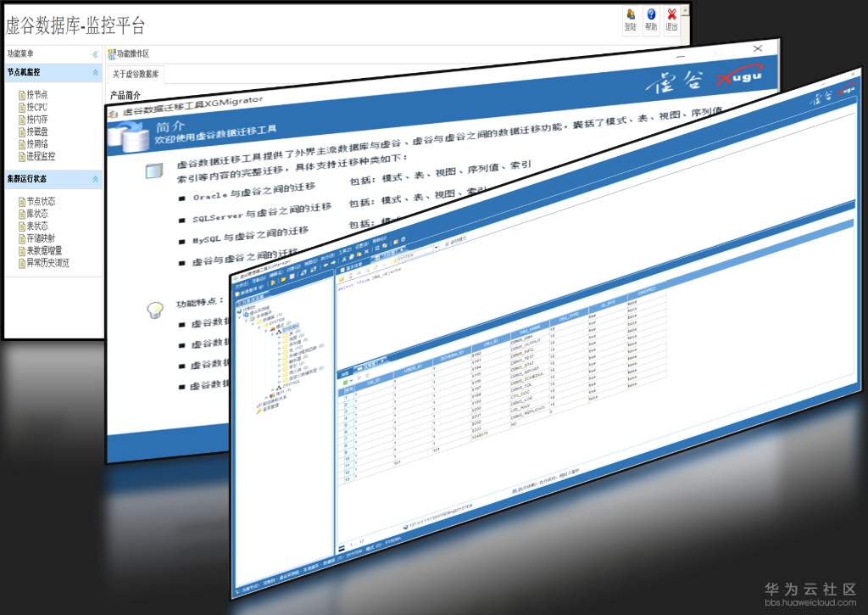Click the SQL editor text in XGManager
Image resolution: width=868 pixels, height=615 pixels.
click(370, 282)
